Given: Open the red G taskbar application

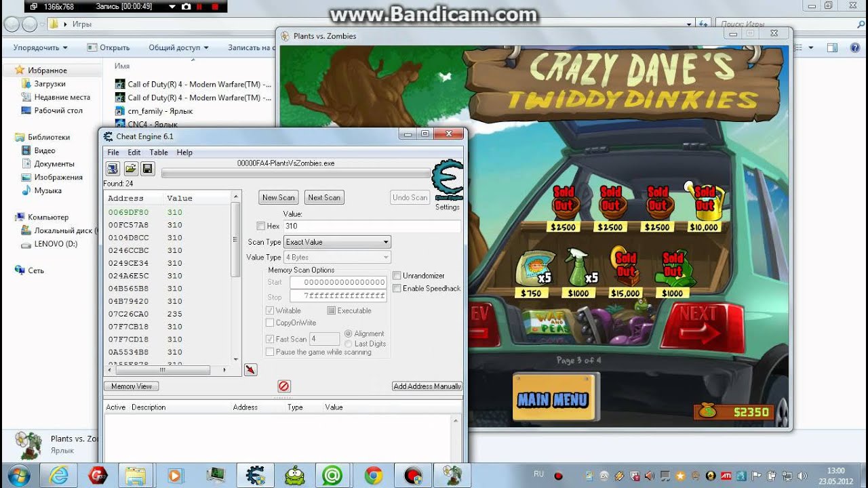Looking at the screenshot, I should tap(98, 475).
